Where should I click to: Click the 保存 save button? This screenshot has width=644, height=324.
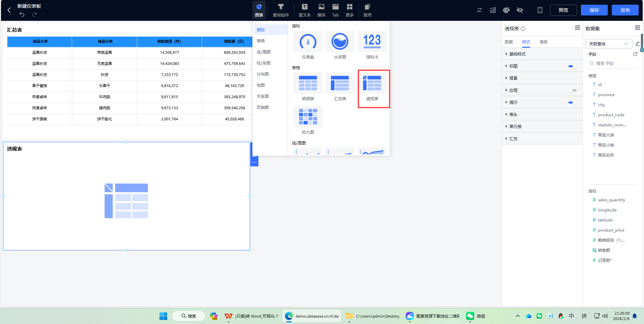(x=594, y=10)
